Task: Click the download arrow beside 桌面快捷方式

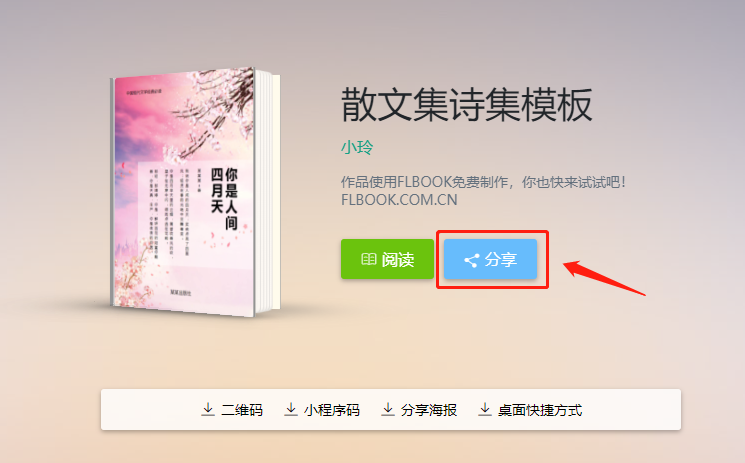Action: point(485,409)
